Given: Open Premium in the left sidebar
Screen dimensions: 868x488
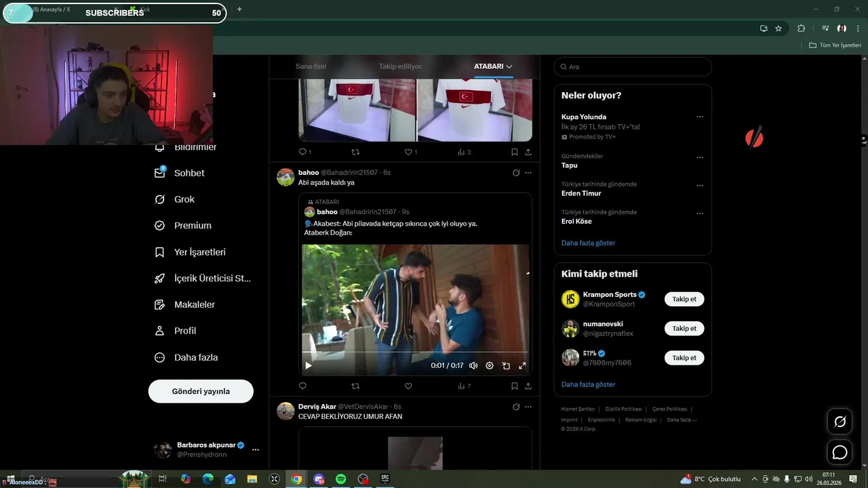Looking at the screenshot, I should click(183, 226).
